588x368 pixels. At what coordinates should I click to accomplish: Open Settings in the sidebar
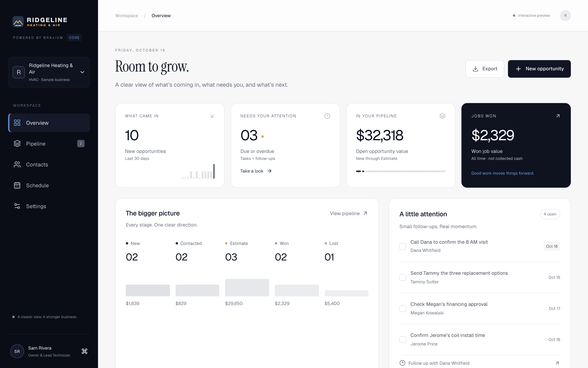tap(49, 206)
